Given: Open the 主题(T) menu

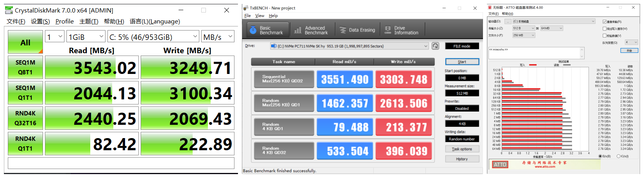Looking at the screenshot, I should (x=89, y=22).
